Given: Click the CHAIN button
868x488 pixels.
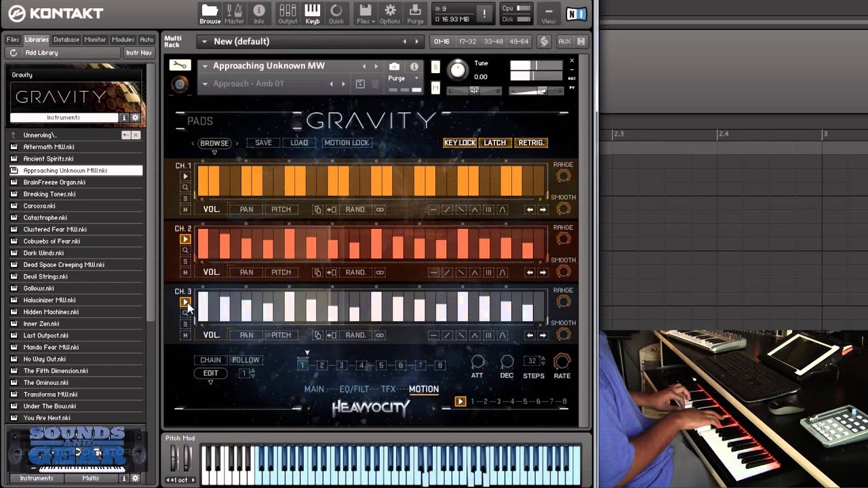Looking at the screenshot, I should click(x=210, y=360).
